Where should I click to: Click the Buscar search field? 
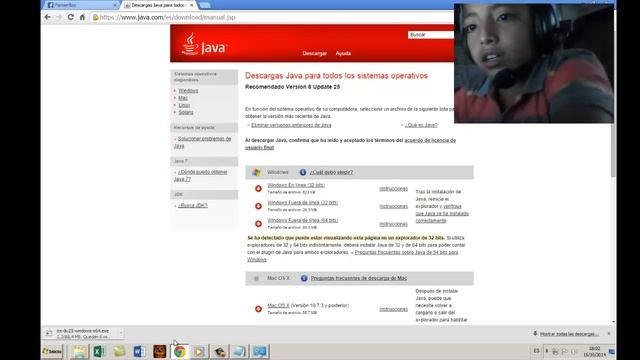[431, 35]
